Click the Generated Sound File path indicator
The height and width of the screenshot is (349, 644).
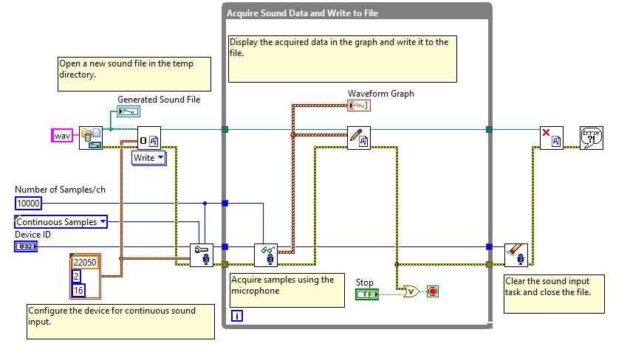pos(129,111)
